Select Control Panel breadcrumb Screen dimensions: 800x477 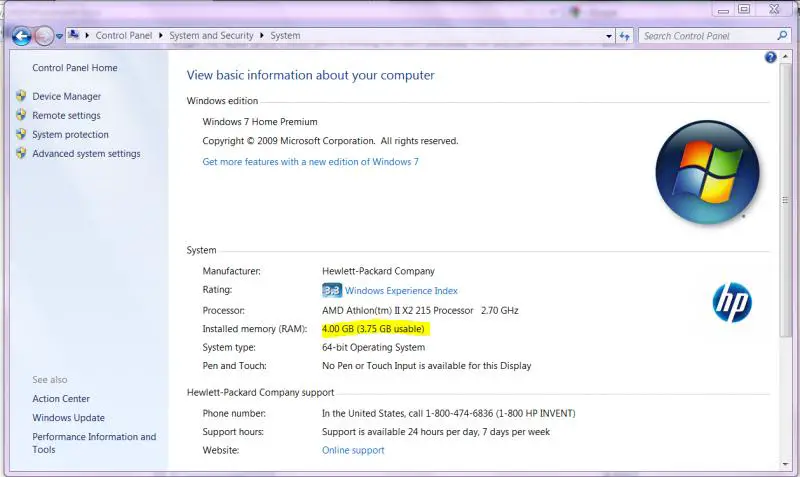tap(123, 35)
